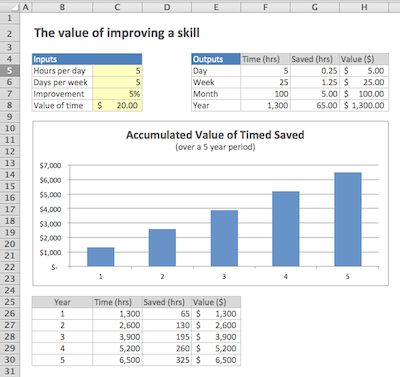Click the $7,000 axis label

pyautogui.click(x=50, y=166)
